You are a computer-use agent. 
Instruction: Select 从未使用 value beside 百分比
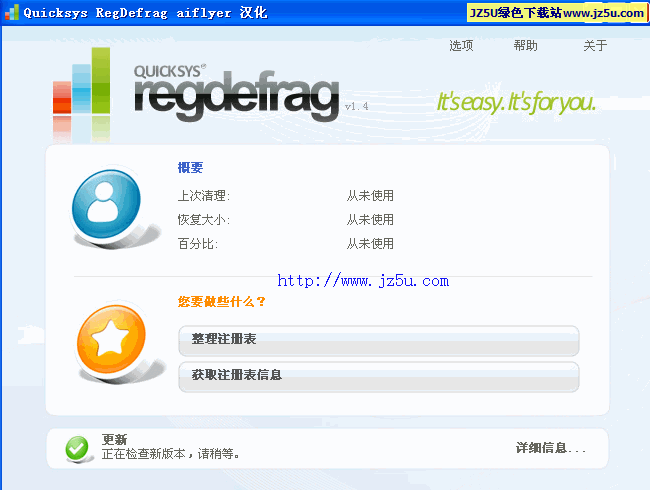[x=370, y=243]
